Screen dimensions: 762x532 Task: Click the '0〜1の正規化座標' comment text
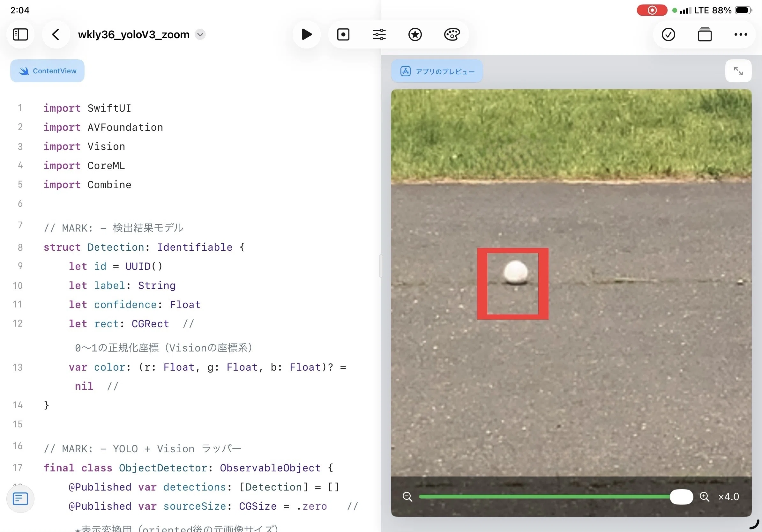tap(163, 348)
